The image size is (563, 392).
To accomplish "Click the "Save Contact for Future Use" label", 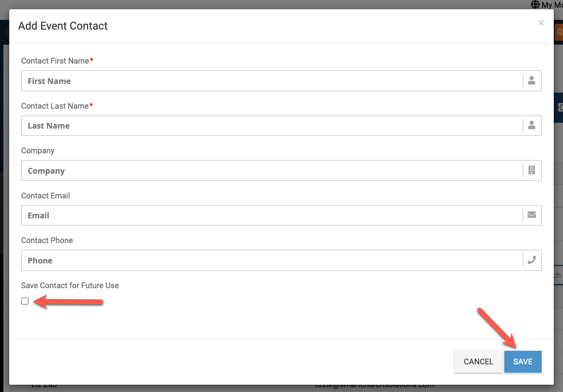I will 70,286.
